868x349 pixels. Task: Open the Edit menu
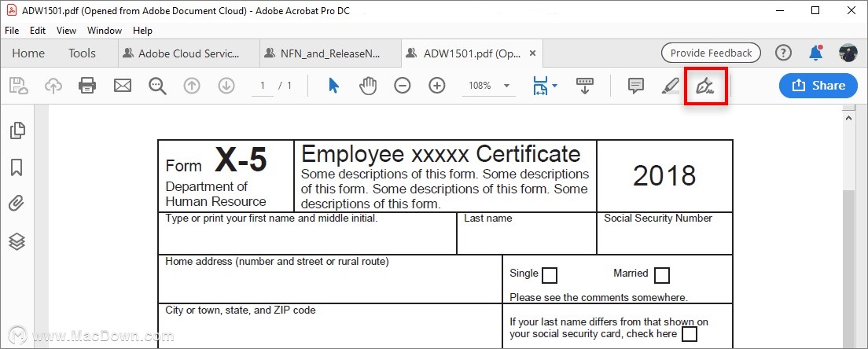pyautogui.click(x=38, y=31)
